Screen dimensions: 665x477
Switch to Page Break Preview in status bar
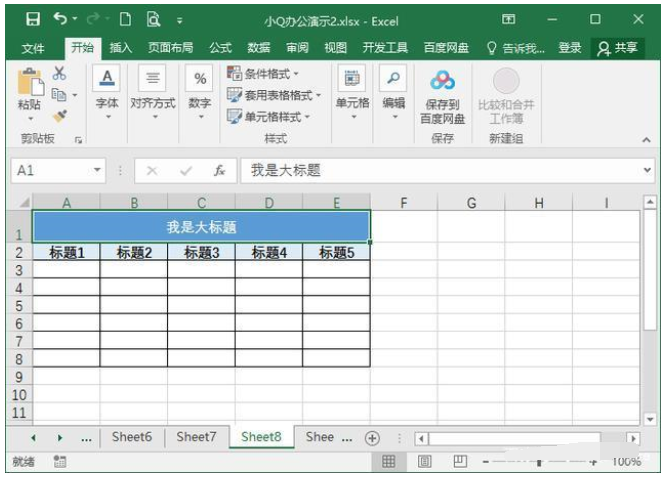459,461
